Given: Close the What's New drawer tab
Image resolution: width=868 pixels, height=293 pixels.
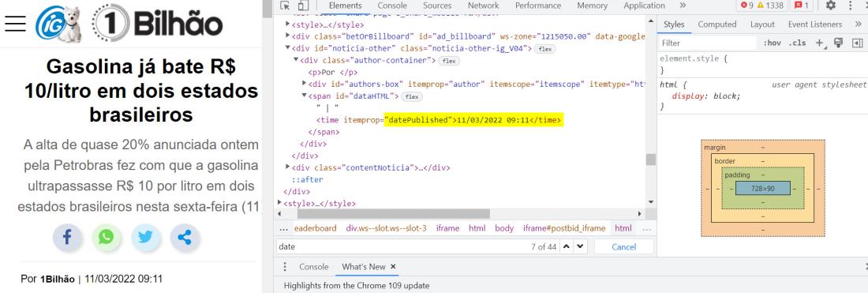Looking at the screenshot, I should coord(393,266).
